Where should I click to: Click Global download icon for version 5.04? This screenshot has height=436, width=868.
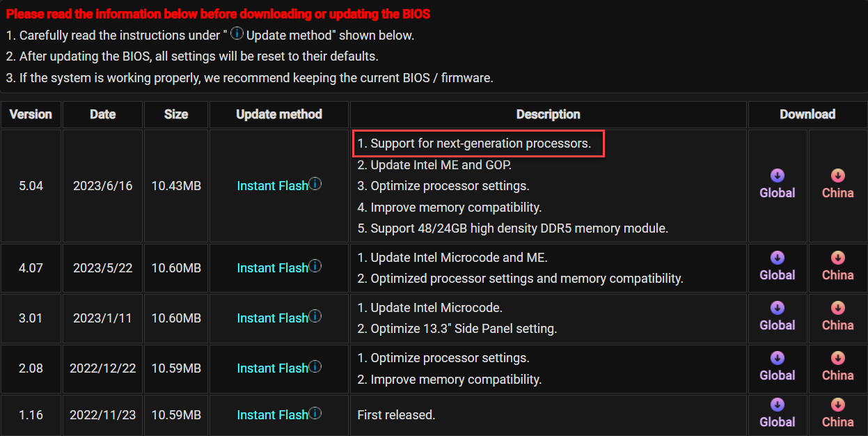pyautogui.click(x=777, y=176)
